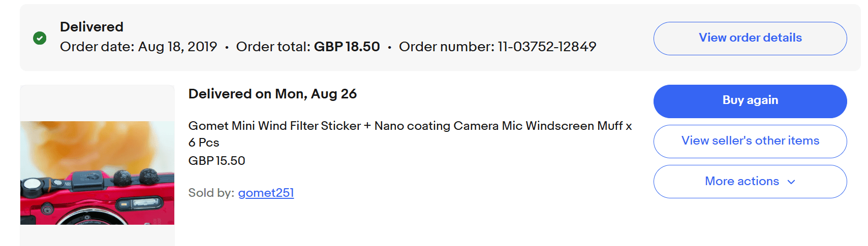Expand the chevron beside More actions
Image resolution: width=868 pixels, height=246 pixels.
791,182
